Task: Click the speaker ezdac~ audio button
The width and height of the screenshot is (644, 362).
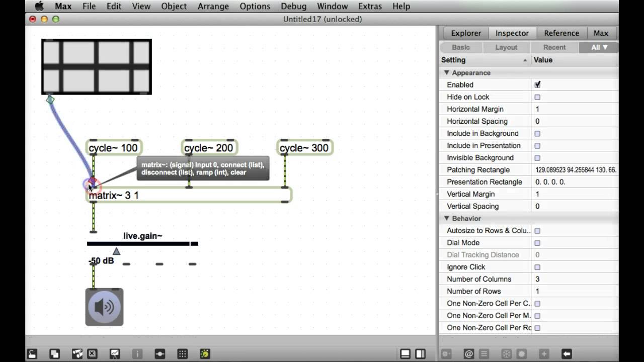Action: click(104, 307)
